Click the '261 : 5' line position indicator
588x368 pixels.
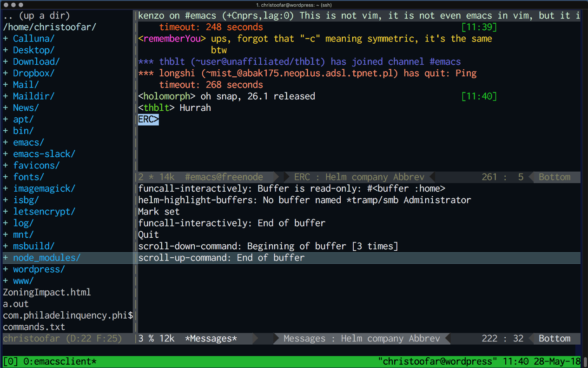pyautogui.click(x=502, y=177)
